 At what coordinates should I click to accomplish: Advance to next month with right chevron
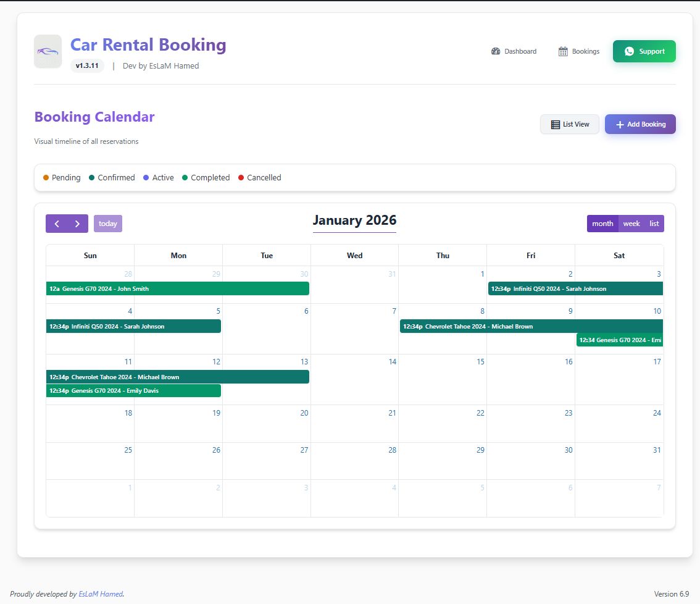tap(77, 224)
